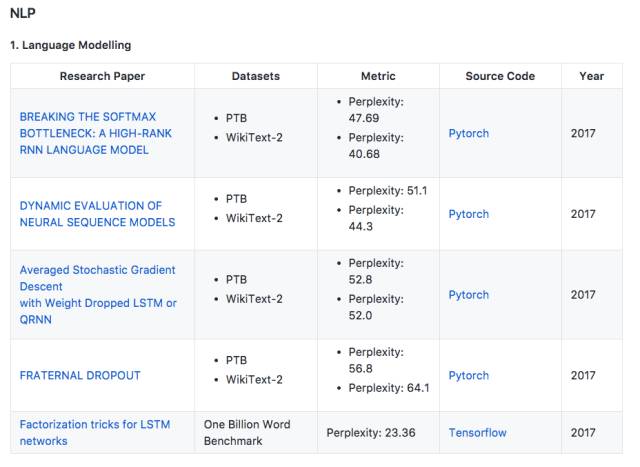This screenshot has height=467, width=640.
Task: Click the 2017 year in the FRATERNAL DROPOUT row
Action: point(583,376)
